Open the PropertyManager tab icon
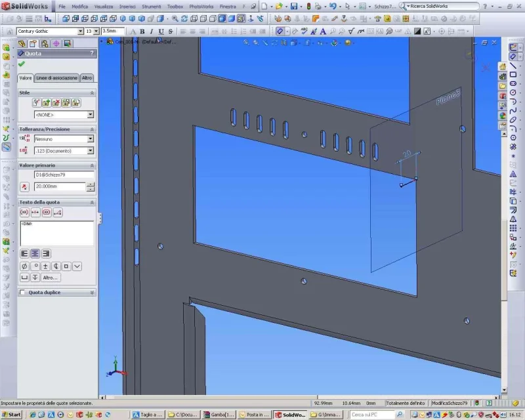 (33, 43)
